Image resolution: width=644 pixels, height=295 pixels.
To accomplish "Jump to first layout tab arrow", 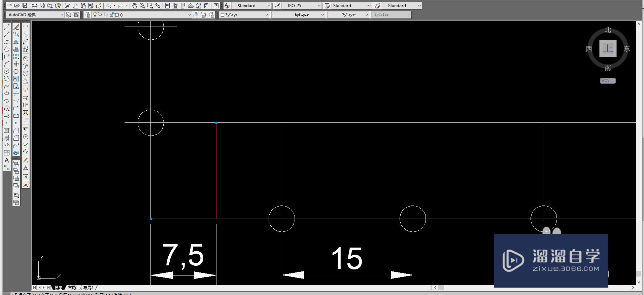I will (34, 288).
